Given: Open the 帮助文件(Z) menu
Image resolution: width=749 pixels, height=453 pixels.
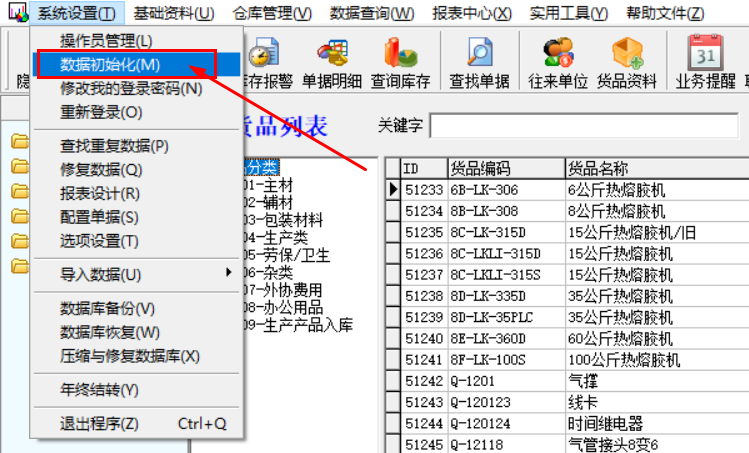Looking at the screenshot, I should 665,13.
